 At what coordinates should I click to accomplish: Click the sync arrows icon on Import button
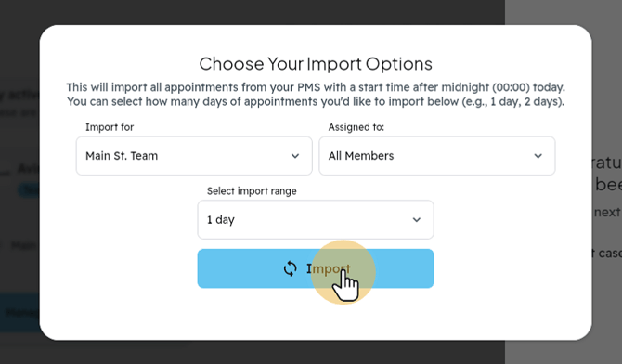(x=290, y=268)
